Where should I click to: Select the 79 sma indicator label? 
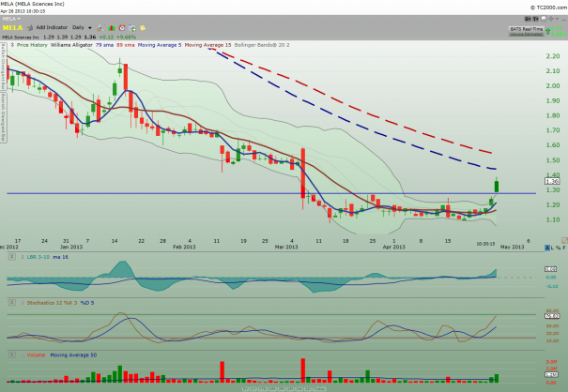[x=104, y=45]
